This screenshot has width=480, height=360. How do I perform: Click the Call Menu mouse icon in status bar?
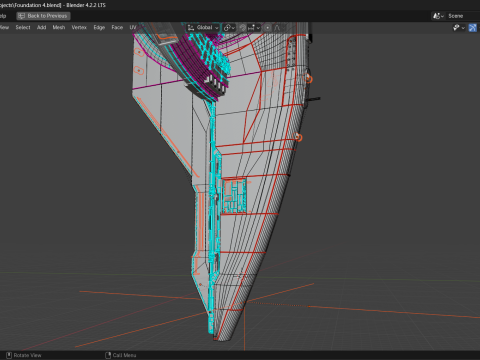pyautogui.click(x=108, y=355)
